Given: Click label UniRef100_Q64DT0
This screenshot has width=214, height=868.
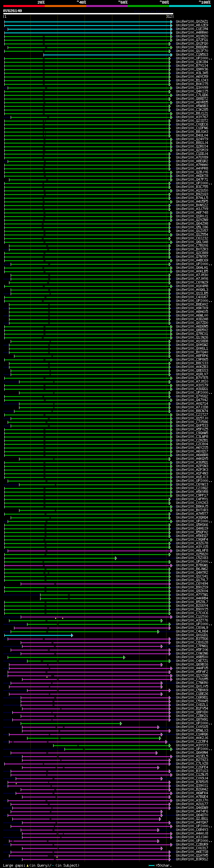Looking at the screenshot, I should [192, 815].
